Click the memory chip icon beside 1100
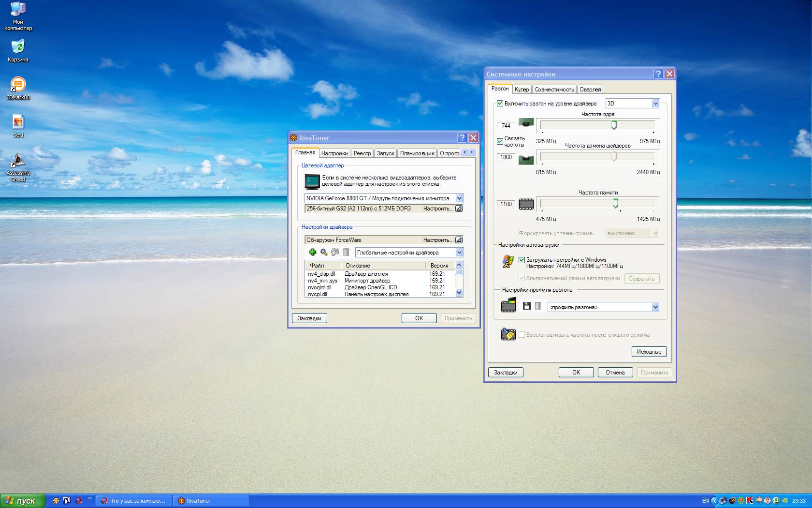The width and height of the screenshot is (812, 508). 526,204
